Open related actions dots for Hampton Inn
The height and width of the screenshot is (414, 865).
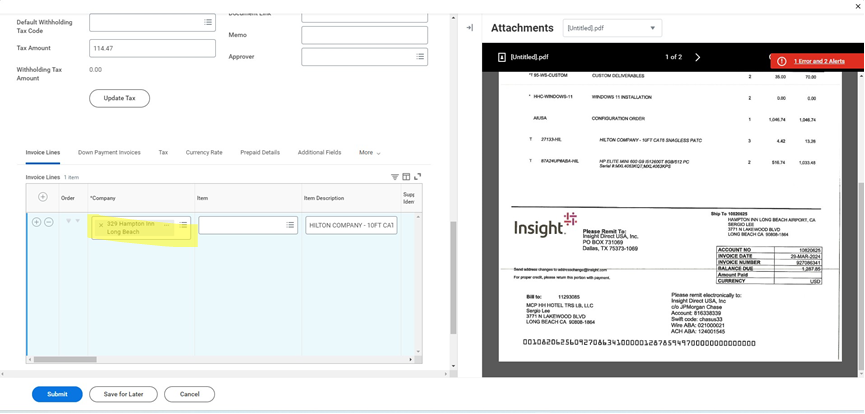point(167,225)
